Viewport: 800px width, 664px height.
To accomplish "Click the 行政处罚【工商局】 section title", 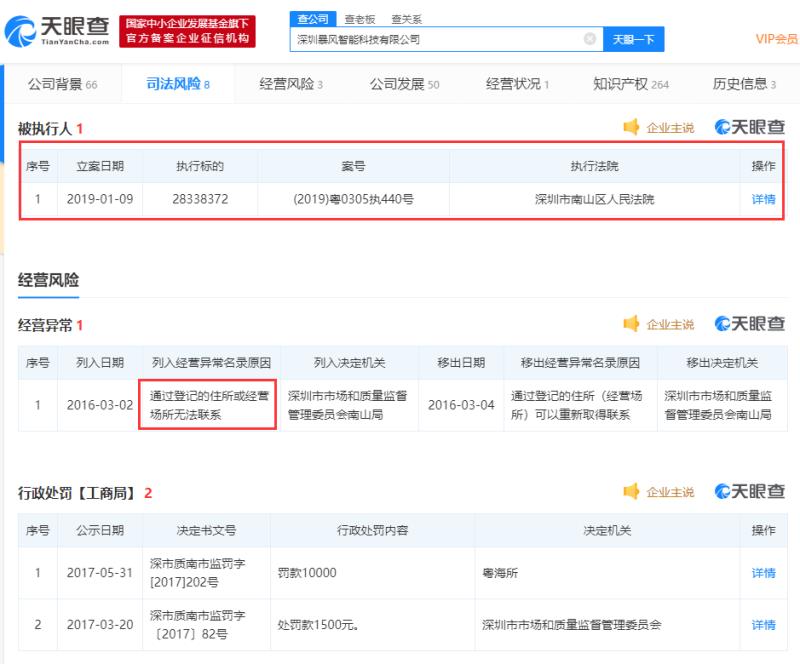I will point(78,493).
